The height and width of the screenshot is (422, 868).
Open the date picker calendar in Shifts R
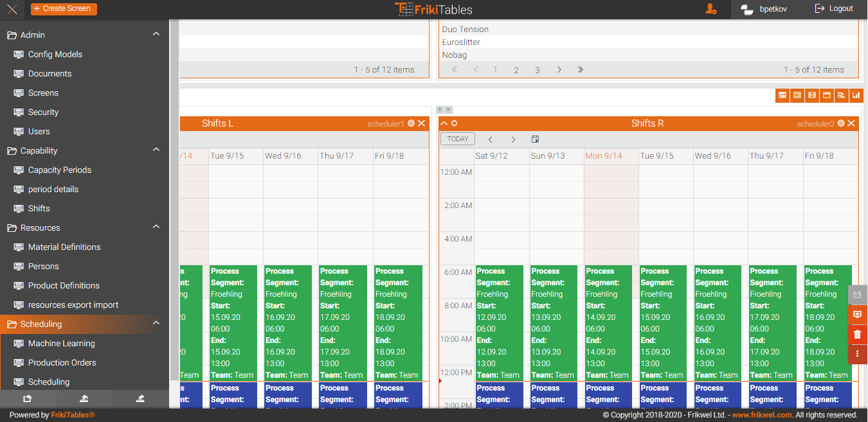(535, 139)
